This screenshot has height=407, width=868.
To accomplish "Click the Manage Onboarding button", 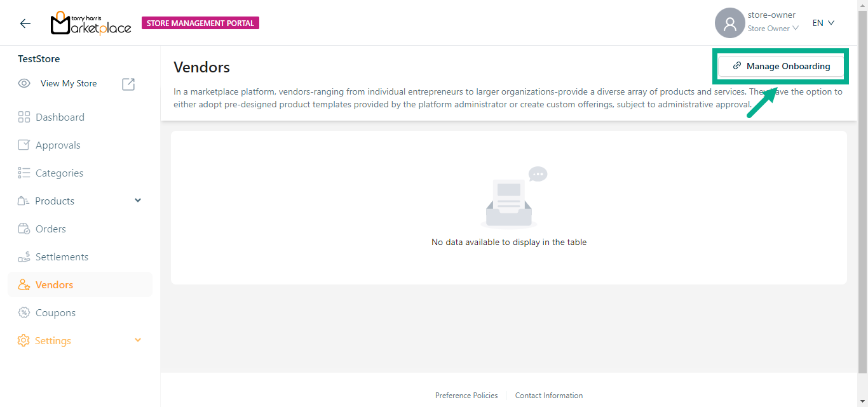I will click(781, 66).
